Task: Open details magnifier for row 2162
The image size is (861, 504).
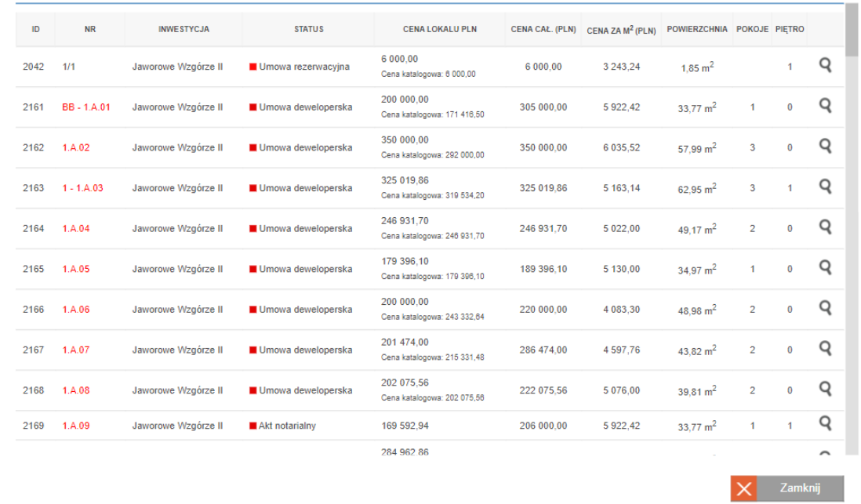Action: pos(825,147)
